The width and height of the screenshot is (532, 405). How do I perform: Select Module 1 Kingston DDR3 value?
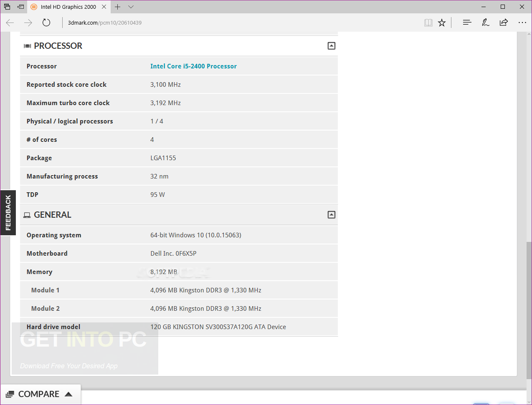pyautogui.click(x=205, y=290)
